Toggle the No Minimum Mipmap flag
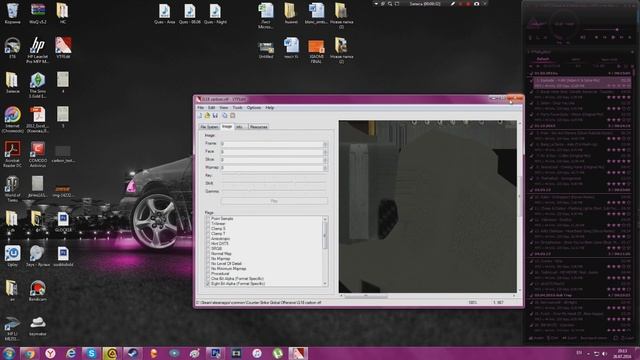This screenshot has height=360, width=640. (208, 269)
